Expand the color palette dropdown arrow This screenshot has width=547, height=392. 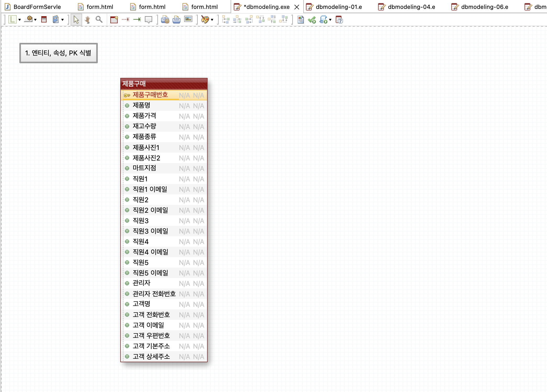click(212, 20)
